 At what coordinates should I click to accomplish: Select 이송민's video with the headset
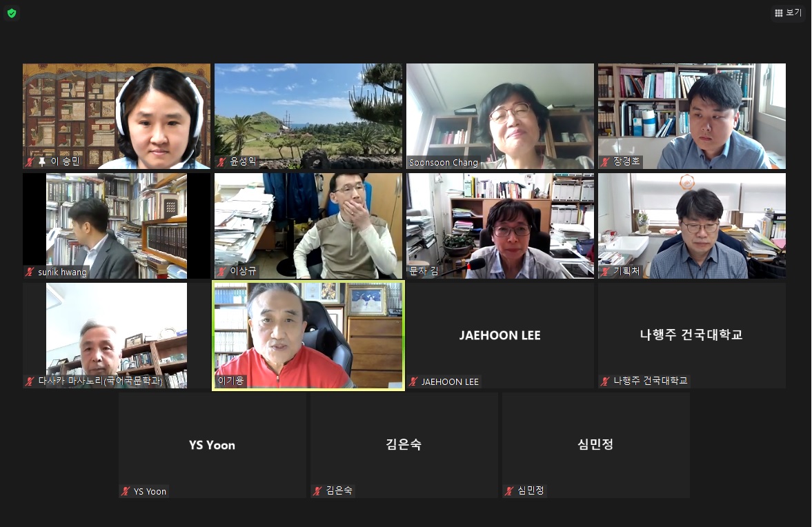click(x=117, y=116)
